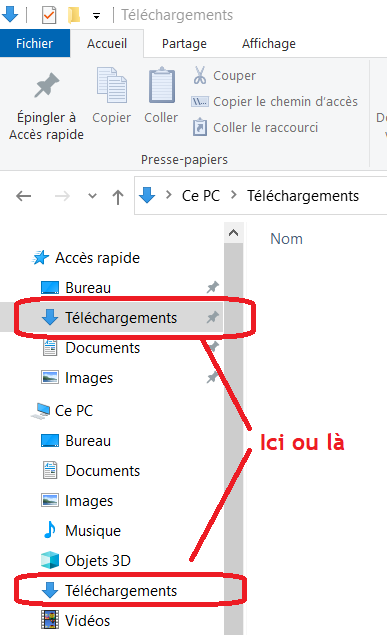The width and height of the screenshot is (387, 635).
Task: Switch to the Partage tab
Action: [x=184, y=43]
